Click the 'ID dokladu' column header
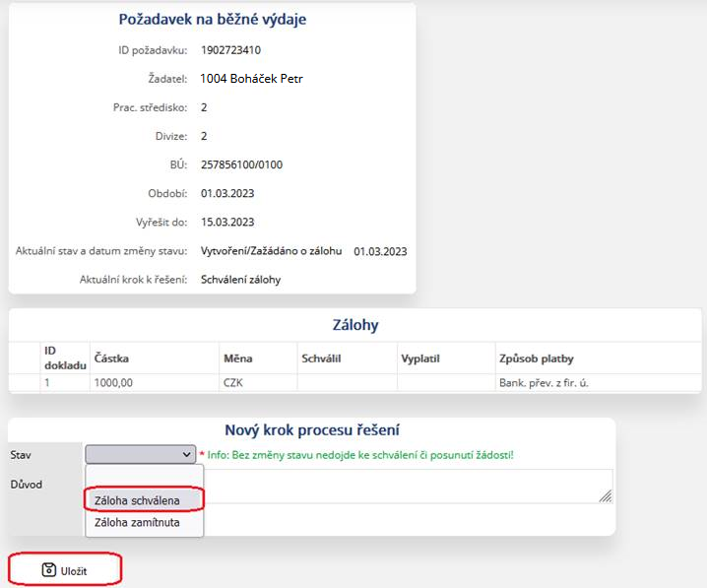707x588 pixels. [65, 359]
